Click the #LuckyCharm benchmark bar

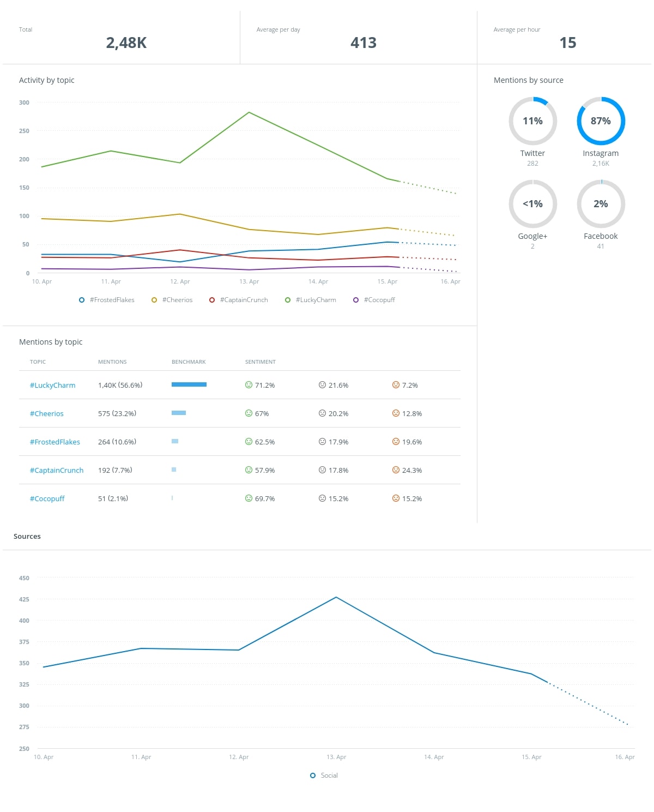point(189,384)
